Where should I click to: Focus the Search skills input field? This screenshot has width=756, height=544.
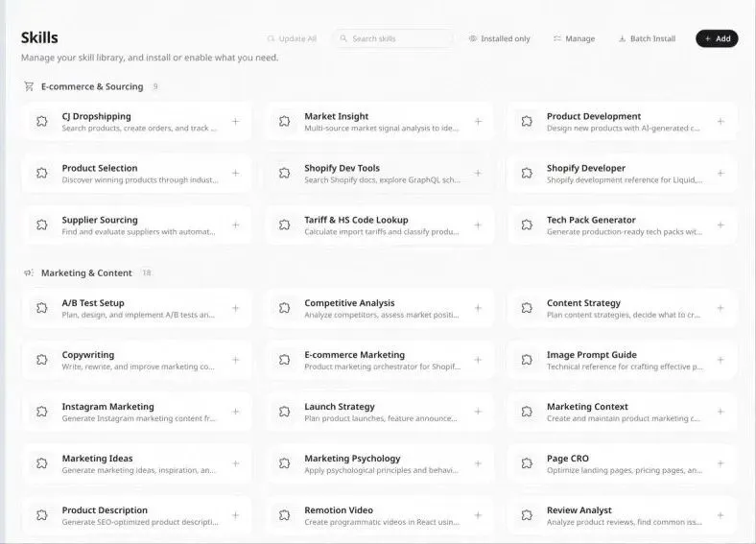coord(395,38)
